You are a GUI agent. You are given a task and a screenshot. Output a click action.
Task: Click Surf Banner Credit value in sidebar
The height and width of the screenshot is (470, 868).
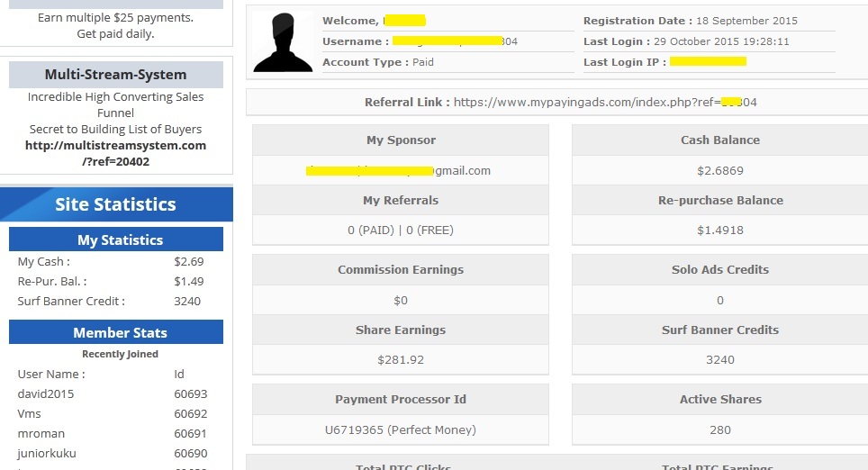pyautogui.click(x=187, y=301)
